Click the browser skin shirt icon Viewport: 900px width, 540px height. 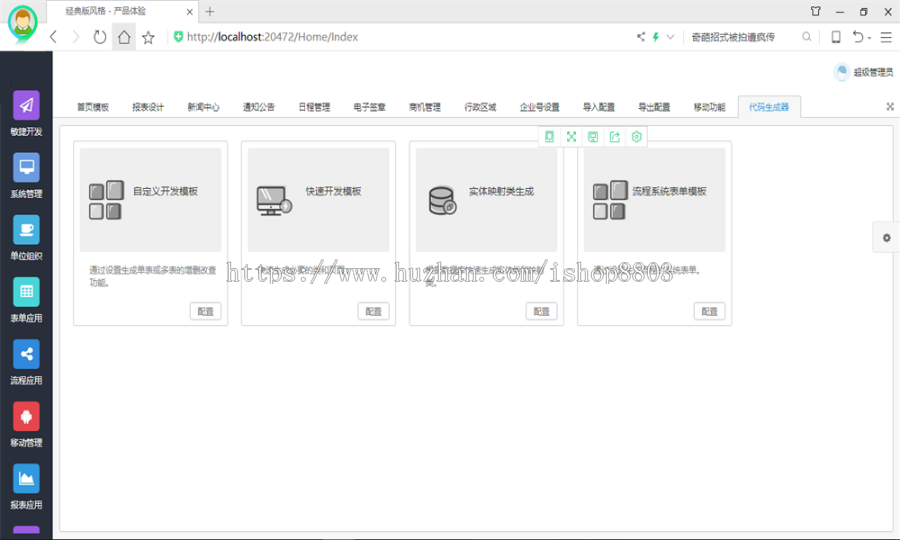click(816, 11)
